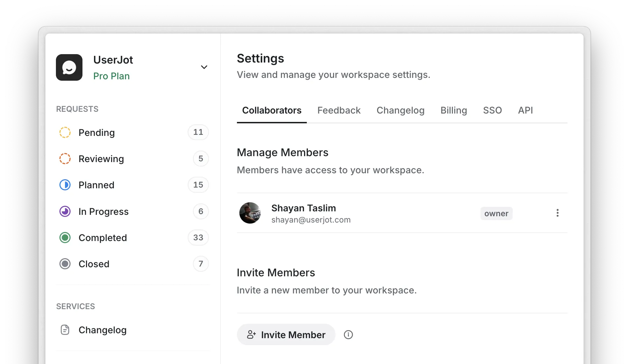The height and width of the screenshot is (364, 629).
Task: Open Completed requests list
Action: coord(133,238)
